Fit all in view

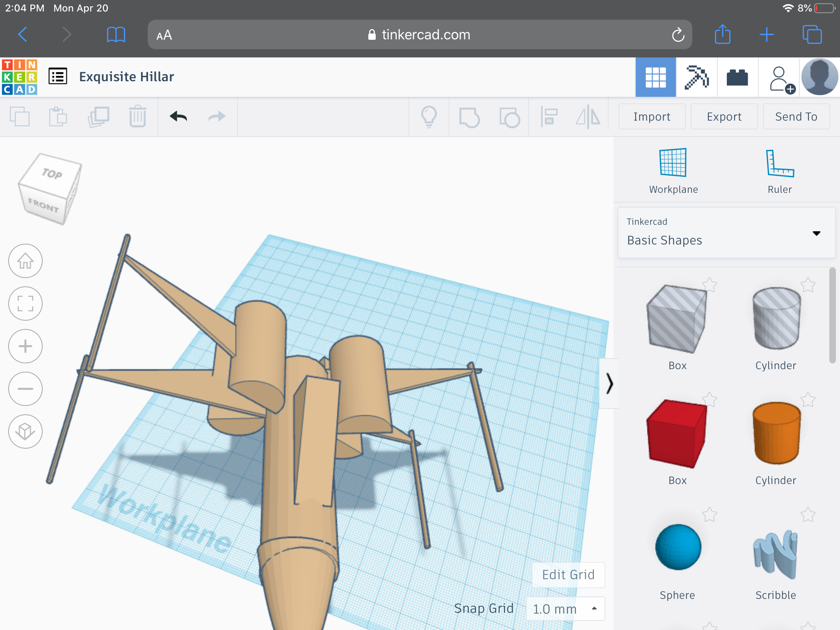(x=25, y=304)
